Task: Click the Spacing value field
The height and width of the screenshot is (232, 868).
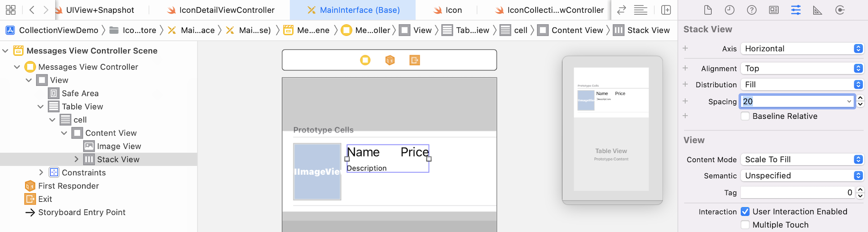Action: click(793, 102)
